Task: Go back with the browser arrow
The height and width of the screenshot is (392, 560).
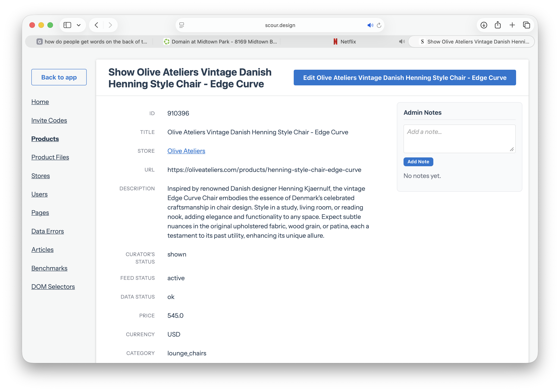Action: tap(97, 25)
